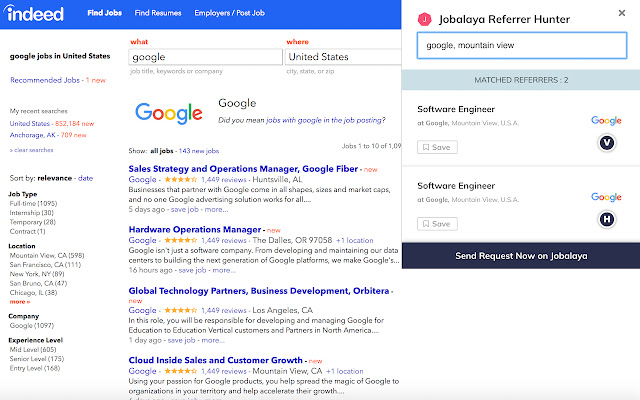Open Sales Strategy and Operations Manager job

[243, 169]
